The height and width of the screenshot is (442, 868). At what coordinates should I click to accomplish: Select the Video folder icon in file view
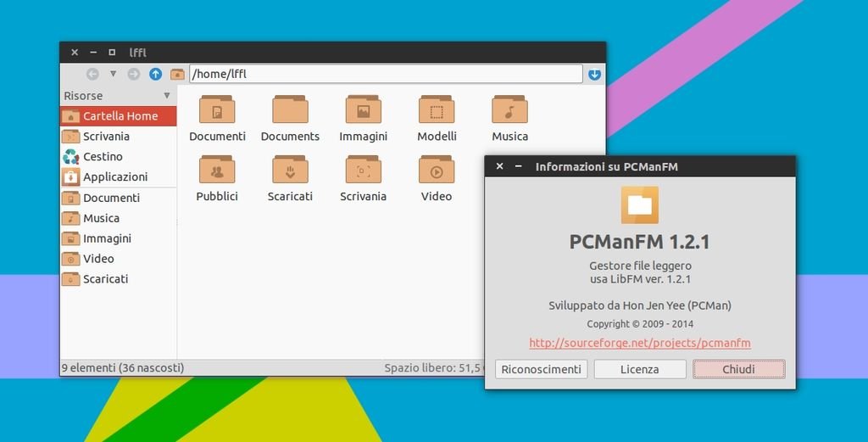tap(437, 170)
